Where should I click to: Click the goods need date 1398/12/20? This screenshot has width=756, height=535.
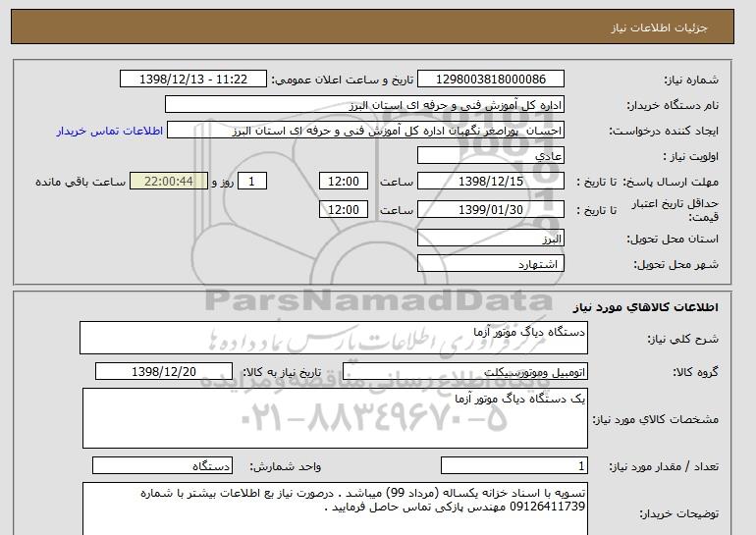pyautogui.click(x=164, y=372)
